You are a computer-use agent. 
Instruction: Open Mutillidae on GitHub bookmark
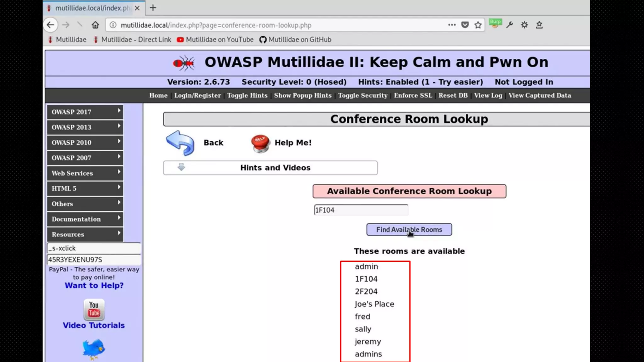pos(295,40)
